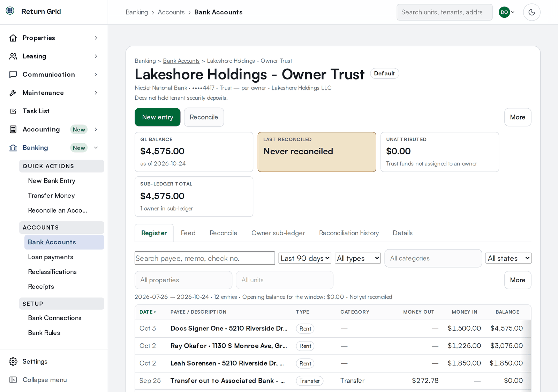Expand the Accounting submenu chevron
The image size is (558, 392).
coord(96,129)
